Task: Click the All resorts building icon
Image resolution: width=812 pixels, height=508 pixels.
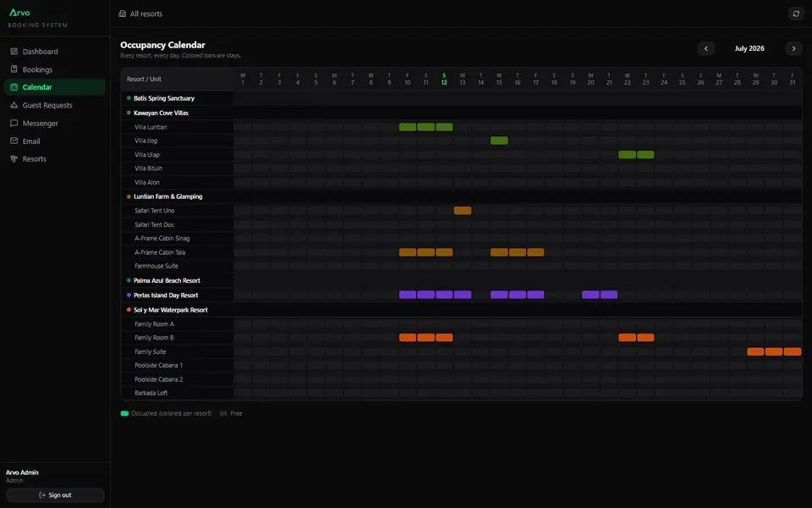Action: tap(122, 14)
